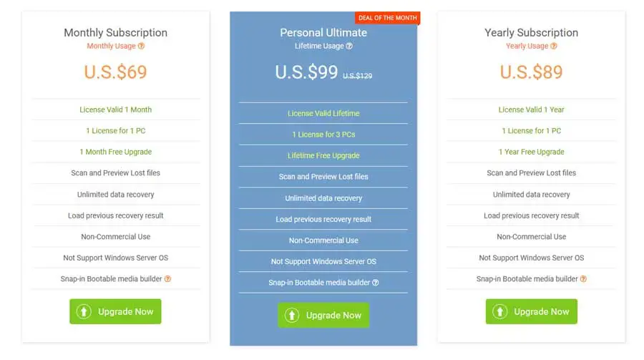The width and height of the screenshot is (644, 360).
Task: Click the U.S.$99 lifetime price
Action: 306,72
